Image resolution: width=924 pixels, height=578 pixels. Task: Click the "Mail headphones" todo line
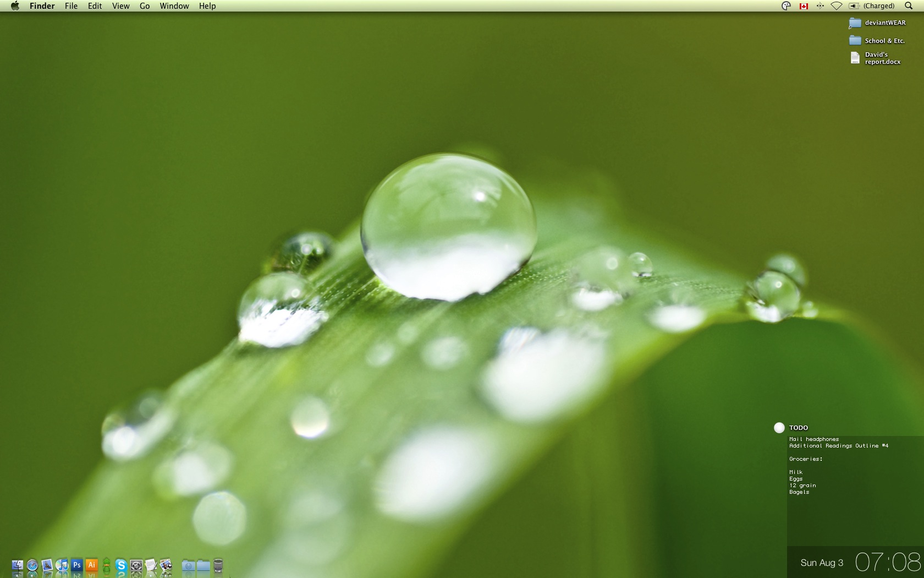pyautogui.click(x=814, y=439)
